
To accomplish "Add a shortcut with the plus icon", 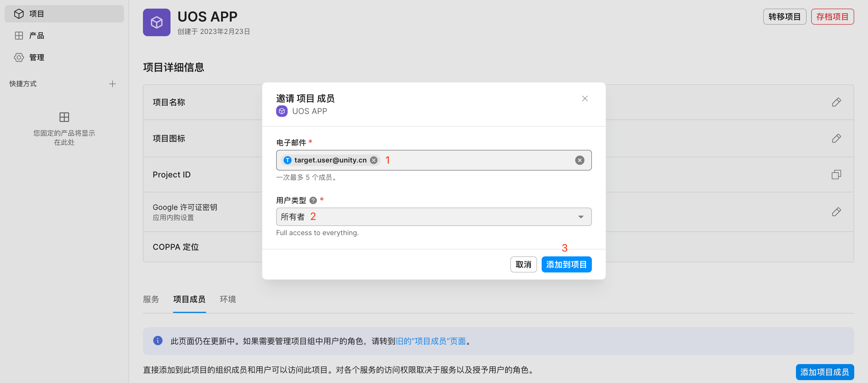I will click(113, 84).
